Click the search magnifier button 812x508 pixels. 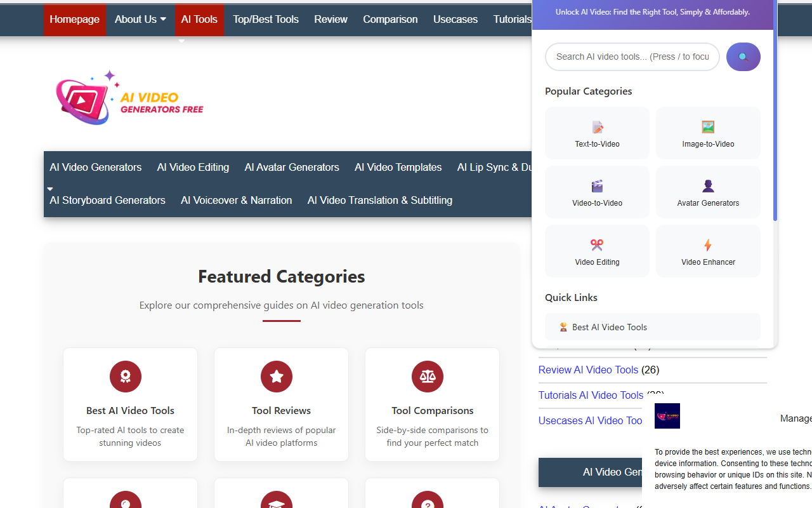point(743,57)
